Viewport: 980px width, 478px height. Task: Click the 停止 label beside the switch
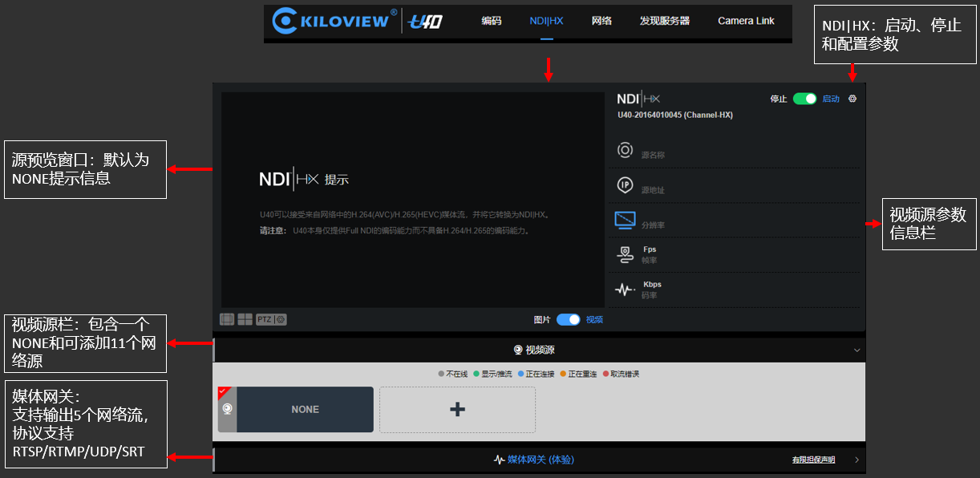click(x=779, y=99)
